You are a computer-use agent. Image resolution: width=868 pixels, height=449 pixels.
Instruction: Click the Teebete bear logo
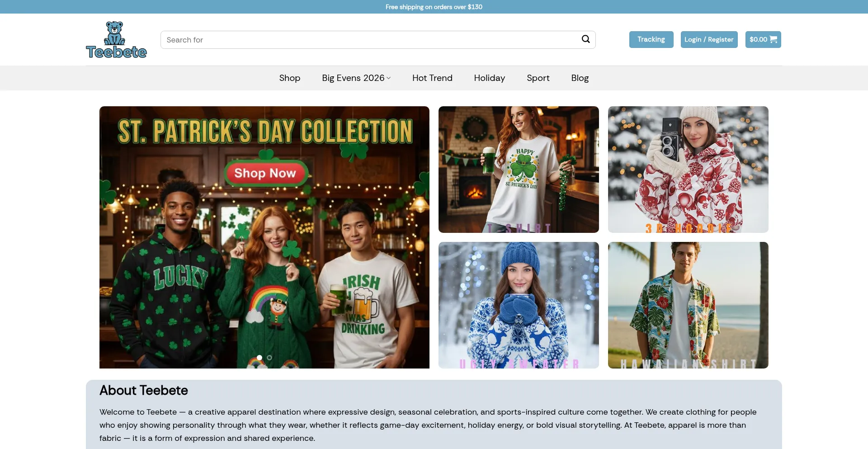point(116,40)
